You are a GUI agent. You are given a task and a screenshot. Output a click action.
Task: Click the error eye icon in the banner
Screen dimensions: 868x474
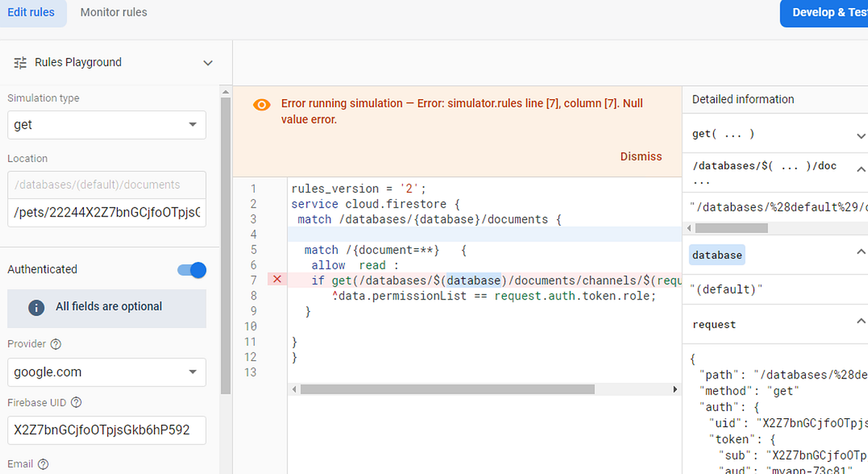point(261,104)
